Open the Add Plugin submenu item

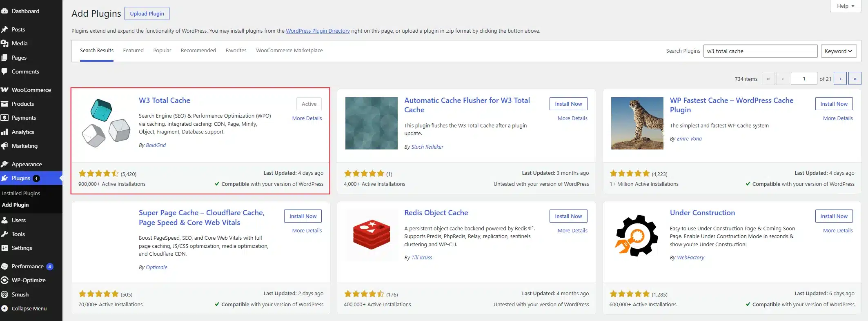[15, 205]
